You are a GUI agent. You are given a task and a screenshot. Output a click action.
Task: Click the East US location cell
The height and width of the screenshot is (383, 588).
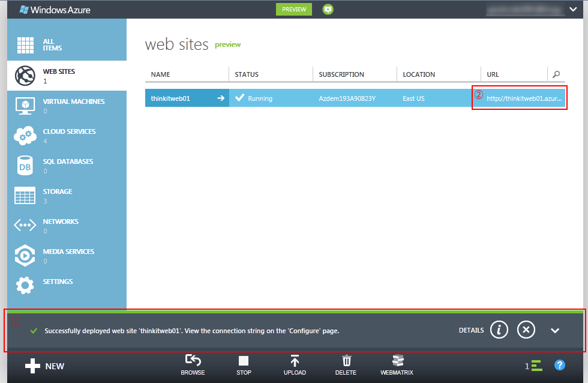(x=413, y=98)
